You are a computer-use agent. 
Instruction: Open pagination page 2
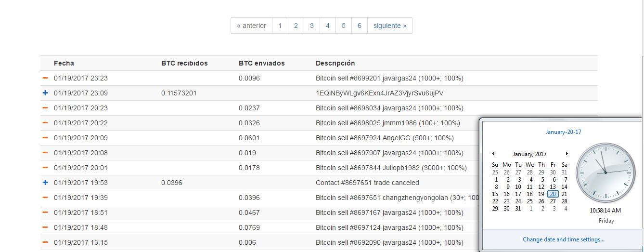pos(296,26)
